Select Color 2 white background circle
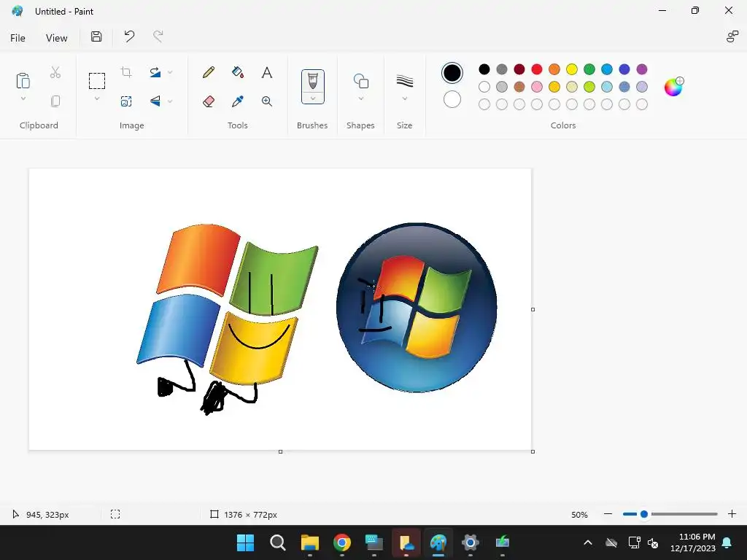747x560 pixels. pos(452,99)
